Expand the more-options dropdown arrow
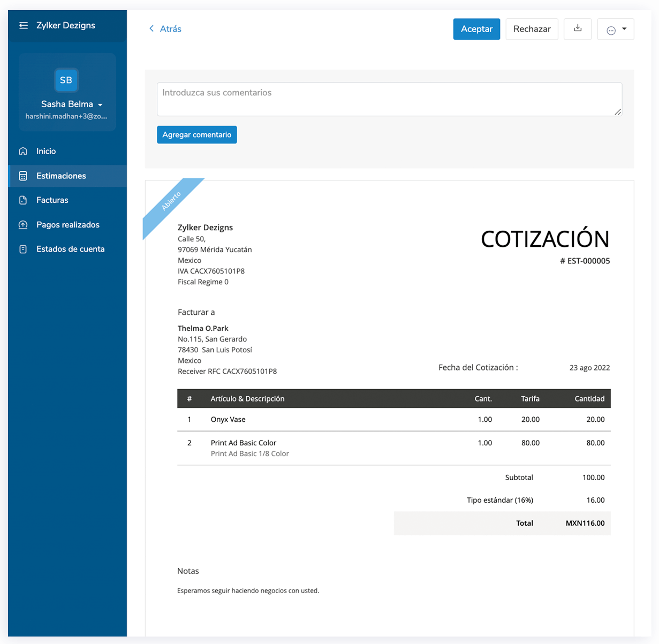 coord(624,29)
